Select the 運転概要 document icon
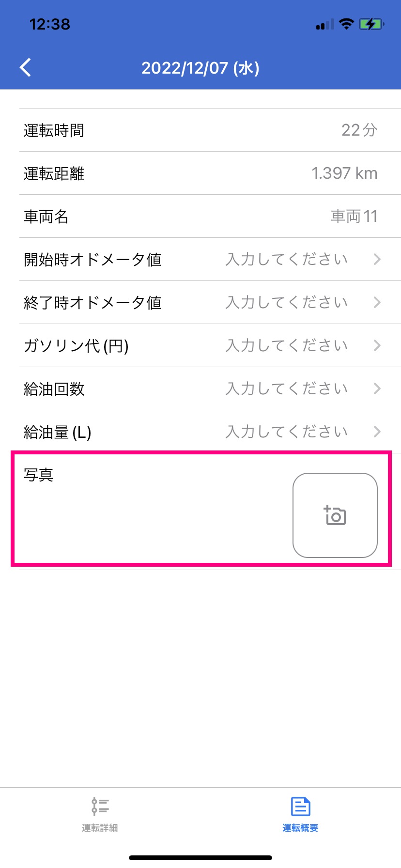 300,806
